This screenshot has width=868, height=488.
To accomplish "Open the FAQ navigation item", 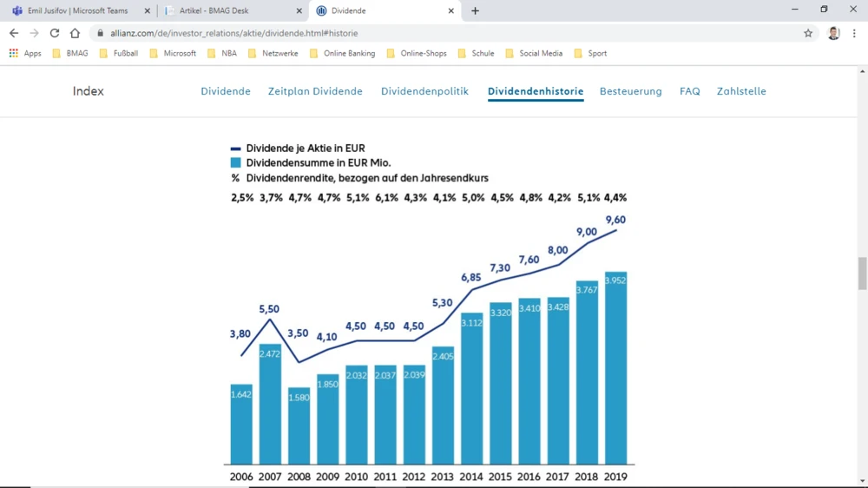I will click(x=689, y=91).
